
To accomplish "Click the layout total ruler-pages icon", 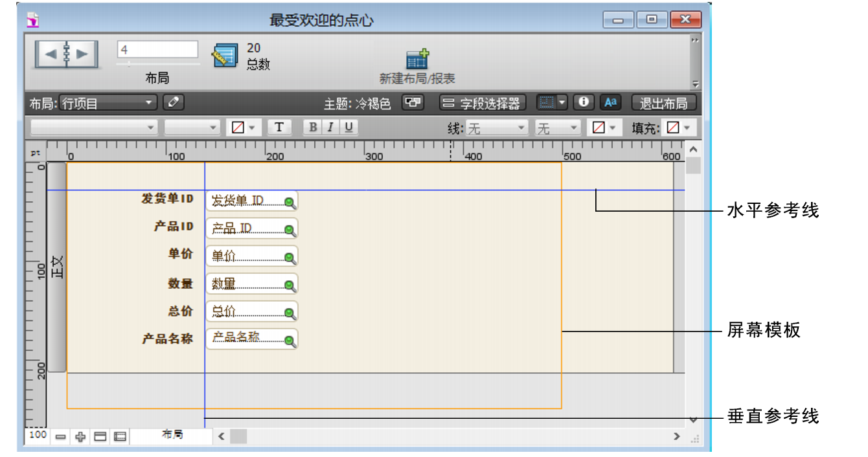I will point(225,56).
